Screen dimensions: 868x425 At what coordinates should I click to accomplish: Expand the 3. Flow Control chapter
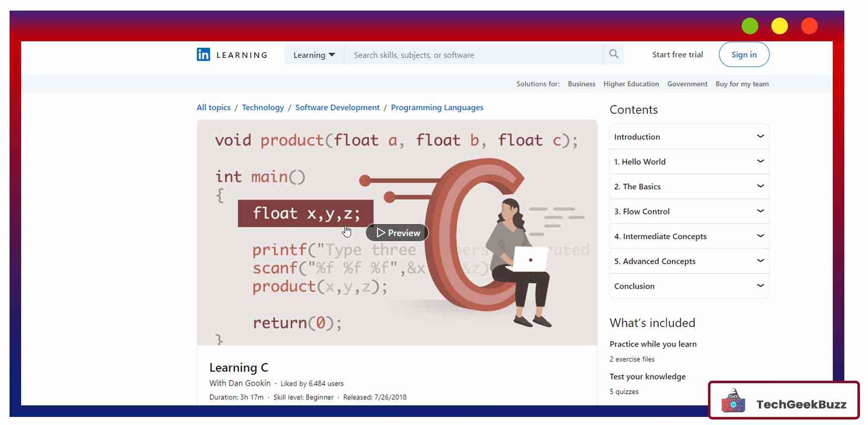[x=689, y=211]
